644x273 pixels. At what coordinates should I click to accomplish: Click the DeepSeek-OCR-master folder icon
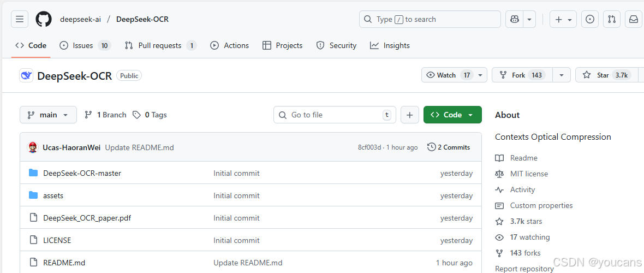(x=33, y=173)
